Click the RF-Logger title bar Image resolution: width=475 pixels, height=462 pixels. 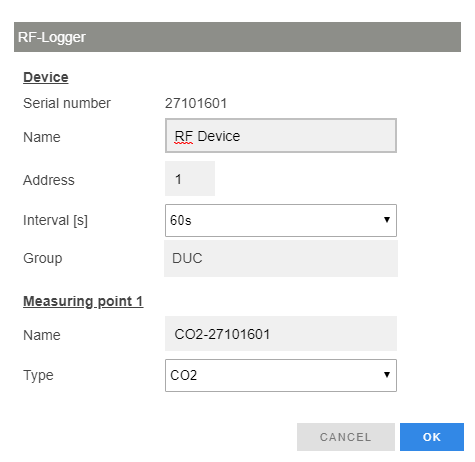237,37
